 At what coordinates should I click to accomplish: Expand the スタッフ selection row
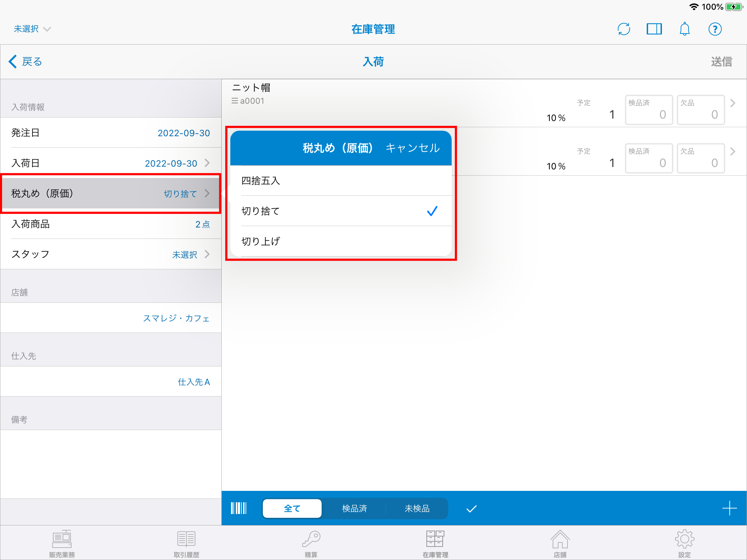click(111, 254)
